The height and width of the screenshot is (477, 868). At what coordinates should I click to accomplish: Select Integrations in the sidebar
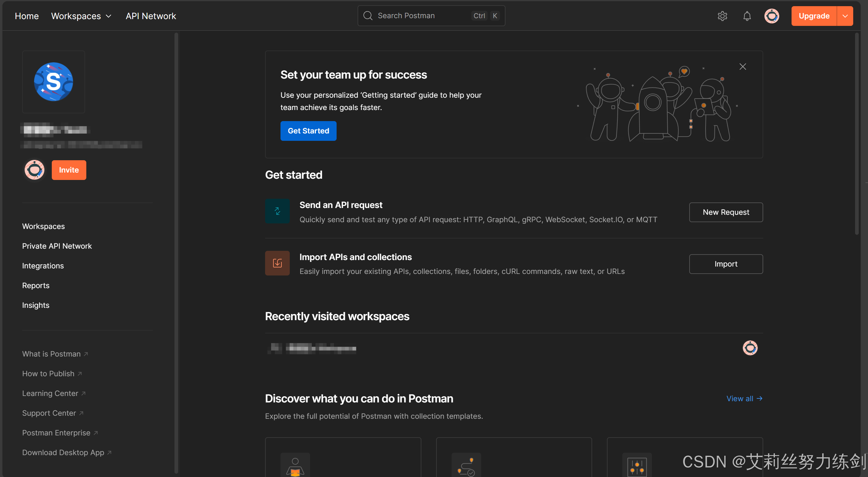pyautogui.click(x=43, y=266)
